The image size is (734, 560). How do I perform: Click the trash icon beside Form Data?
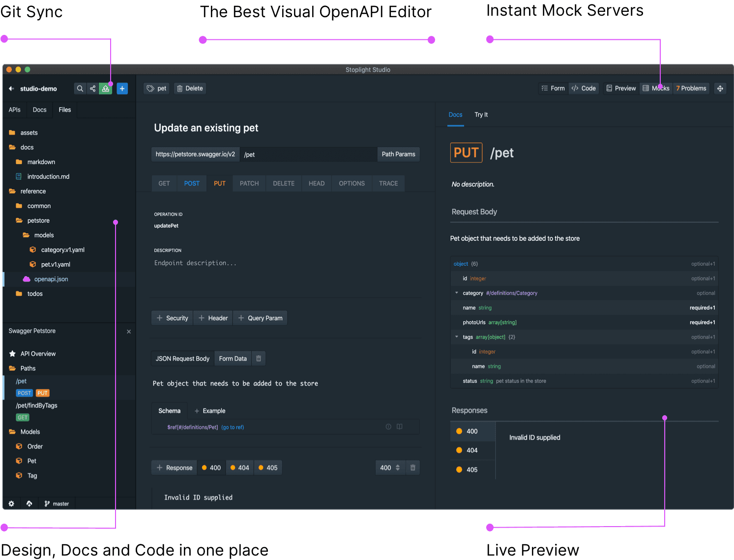click(x=259, y=359)
